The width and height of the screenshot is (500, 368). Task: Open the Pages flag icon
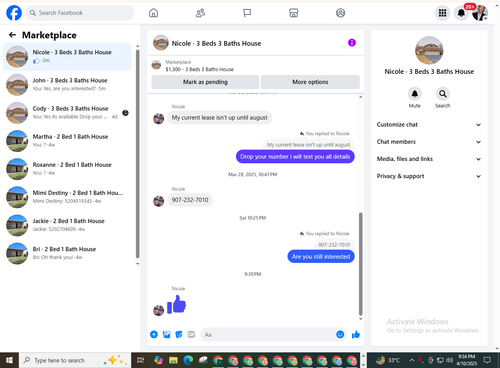[247, 13]
